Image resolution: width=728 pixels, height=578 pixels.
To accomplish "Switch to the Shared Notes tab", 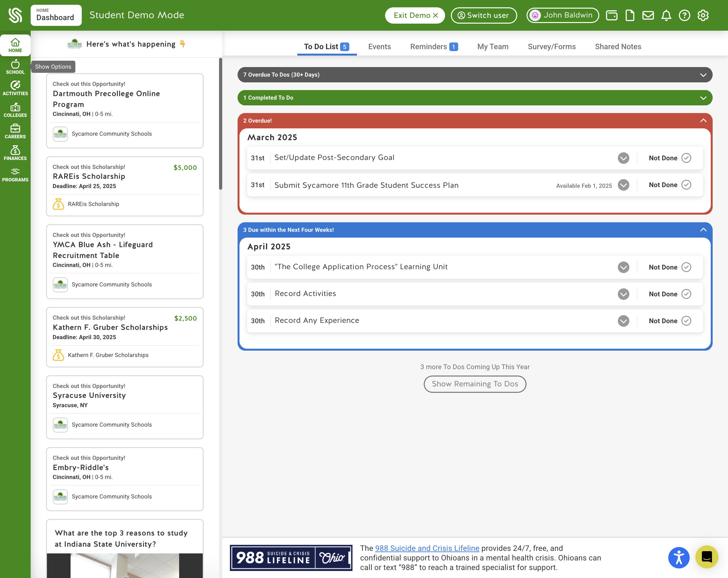I will pyautogui.click(x=618, y=47).
